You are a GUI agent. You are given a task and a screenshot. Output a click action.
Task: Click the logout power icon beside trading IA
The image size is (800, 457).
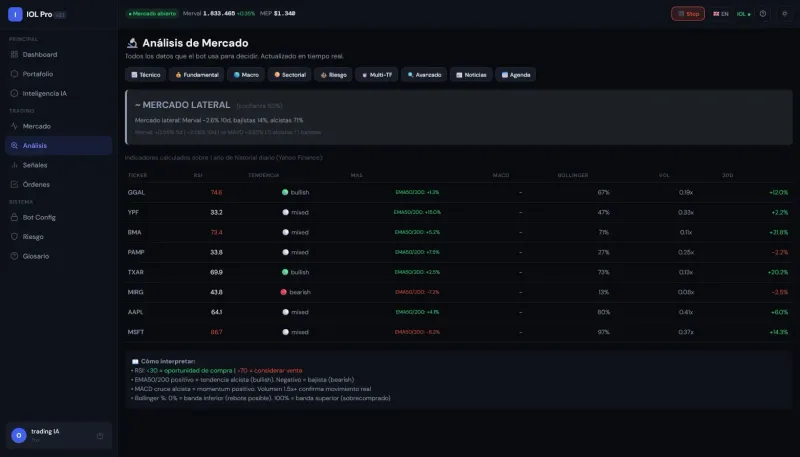(100, 436)
